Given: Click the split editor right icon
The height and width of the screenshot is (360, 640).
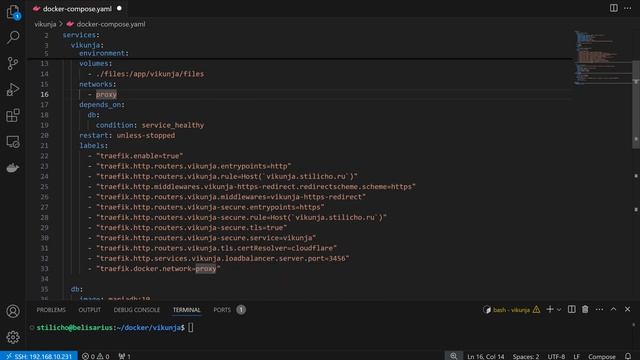Looking at the screenshot, I should click(613, 8).
